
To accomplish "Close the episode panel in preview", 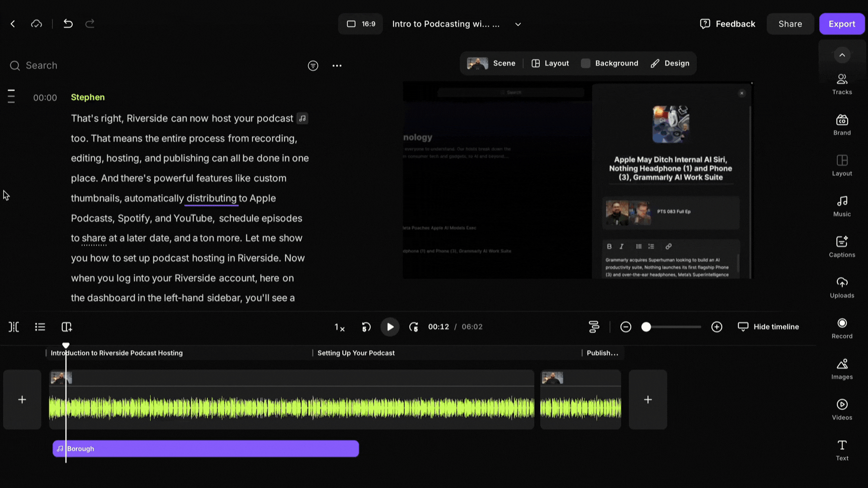I will click(741, 93).
